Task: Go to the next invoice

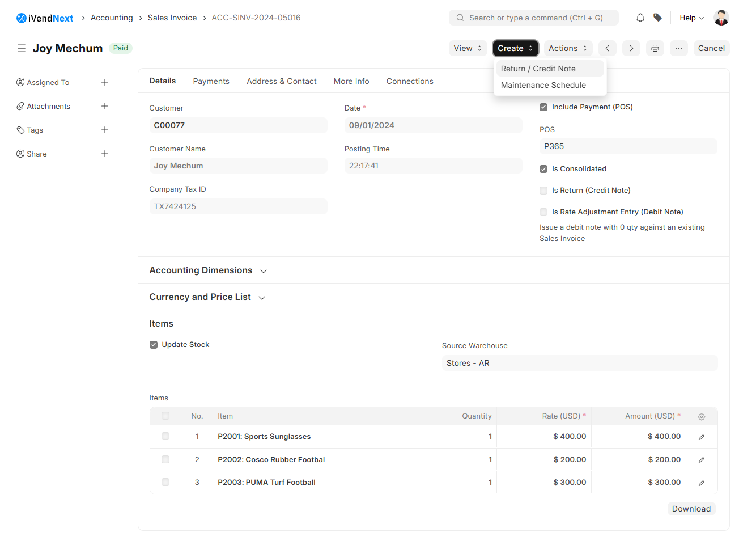Action: (x=631, y=48)
